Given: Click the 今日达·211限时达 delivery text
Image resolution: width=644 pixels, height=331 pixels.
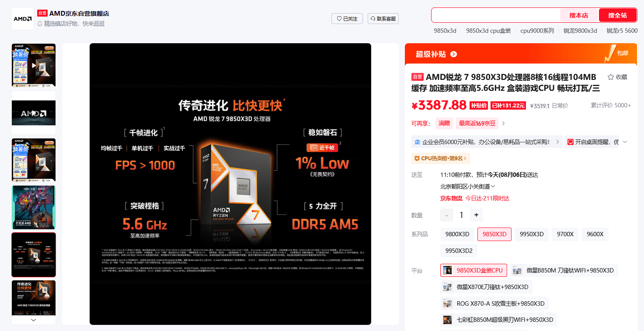Looking at the screenshot, I should [487, 198].
